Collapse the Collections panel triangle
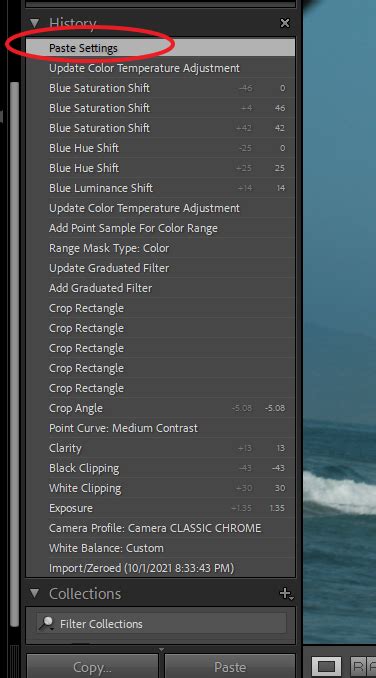This screenshot has height=678, width=376. pyautogui.click(x=35, y=593)
